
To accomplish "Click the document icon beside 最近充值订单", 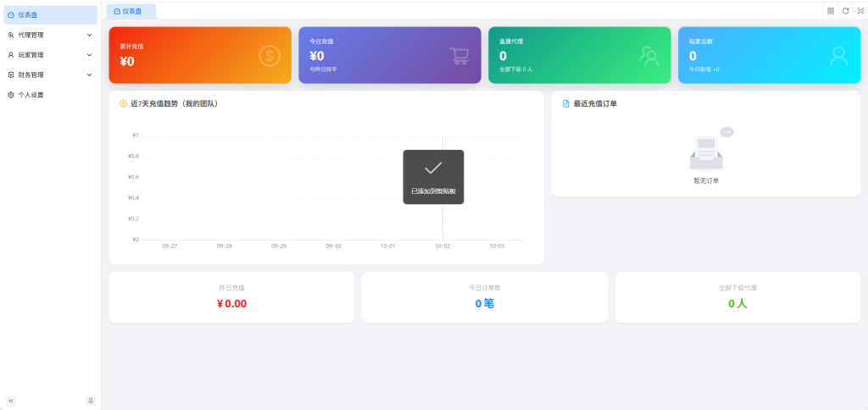I will pos(565,103).
